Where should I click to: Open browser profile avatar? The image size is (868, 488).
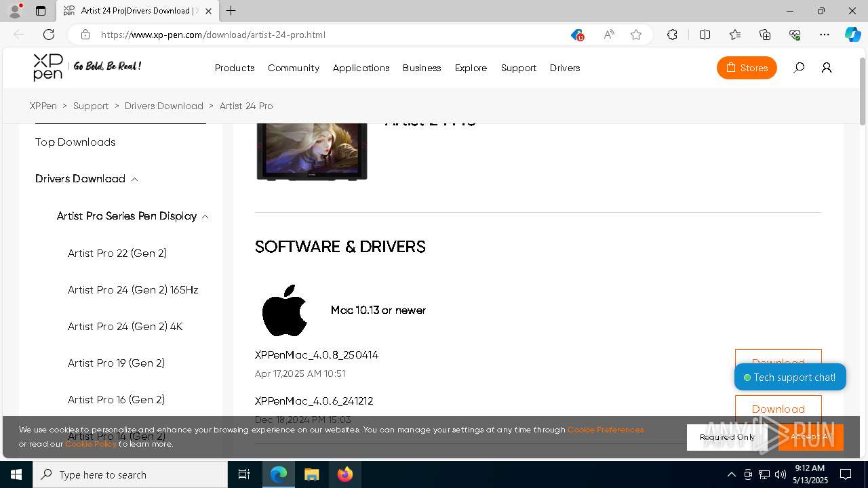[15, 10]
